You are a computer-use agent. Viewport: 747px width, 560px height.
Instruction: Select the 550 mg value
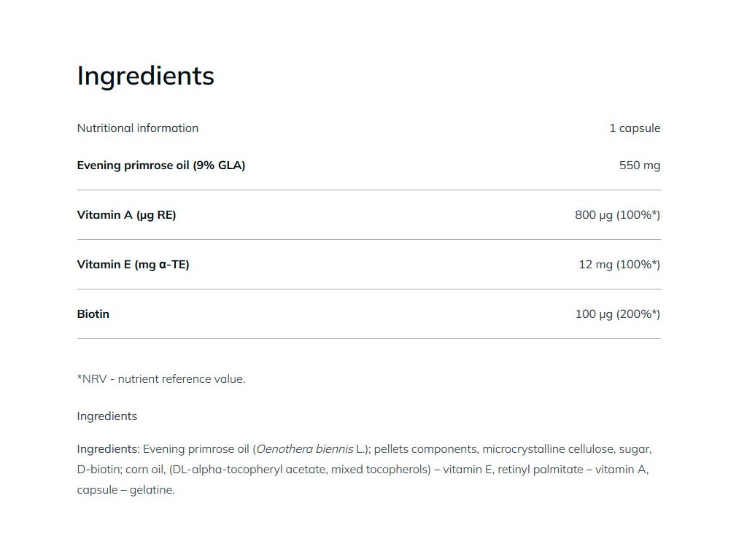[x=639, y=166]
